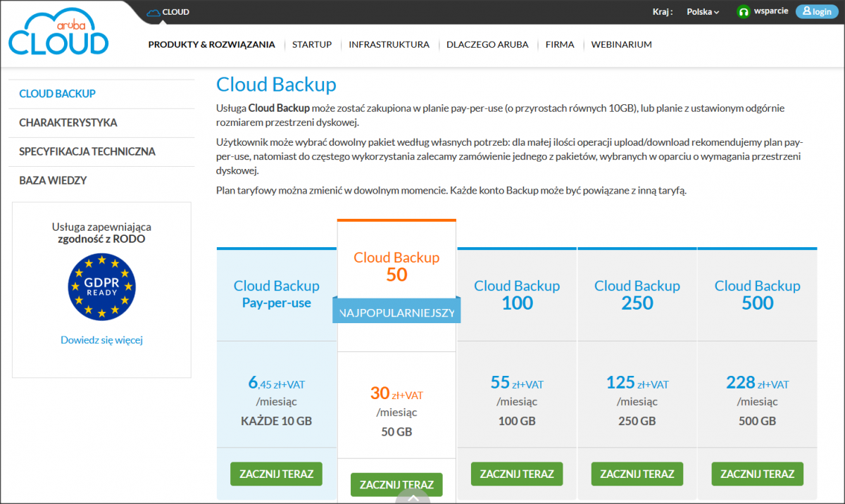Start the Cloud Backup 50 plan
845x504 pixels.
tap(396, 485)
